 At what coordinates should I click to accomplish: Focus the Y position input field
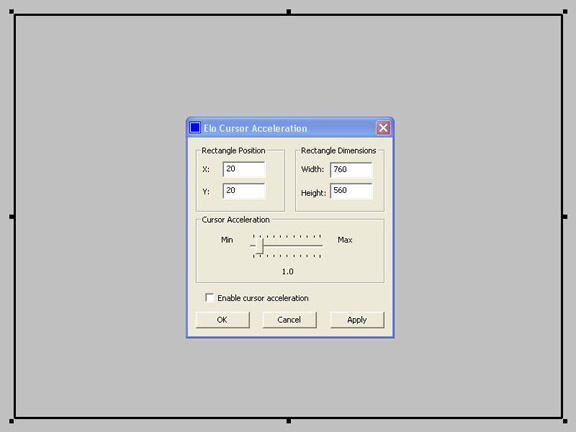244,191
